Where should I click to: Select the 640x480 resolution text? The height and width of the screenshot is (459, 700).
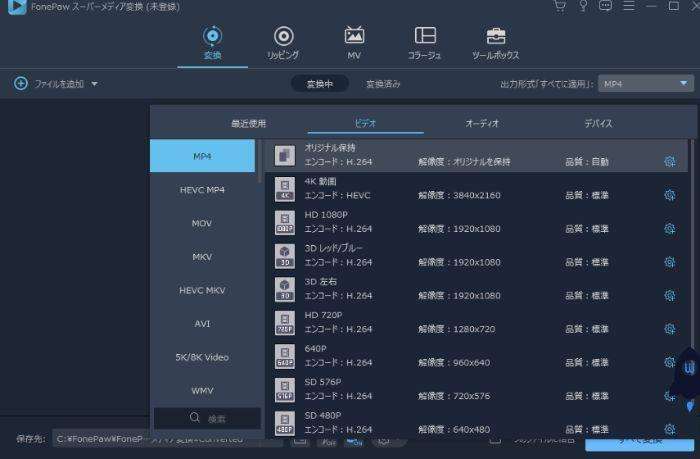pos(471,430)
